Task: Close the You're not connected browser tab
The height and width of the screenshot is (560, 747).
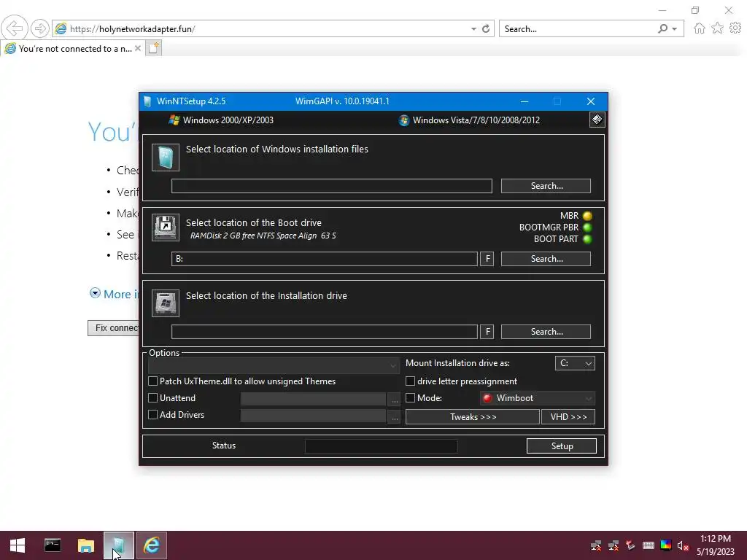Action: tap(138, 48)
